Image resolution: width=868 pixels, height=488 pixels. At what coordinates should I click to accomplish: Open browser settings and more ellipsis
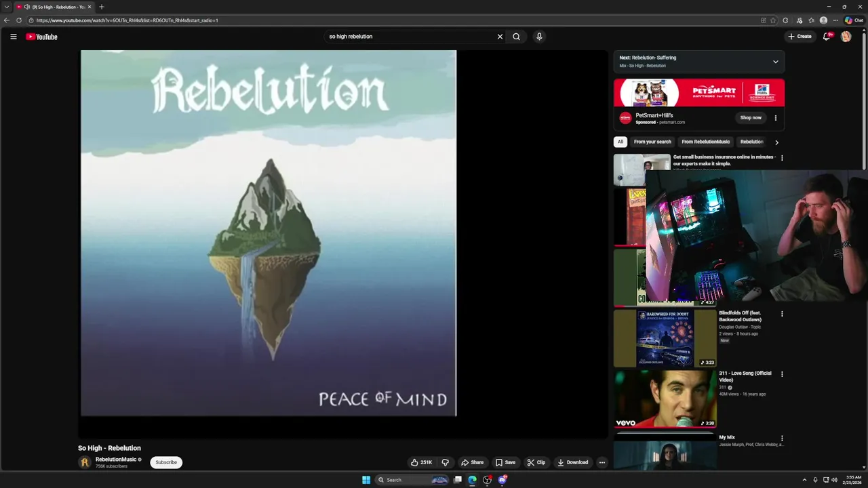tap(835, 20)
